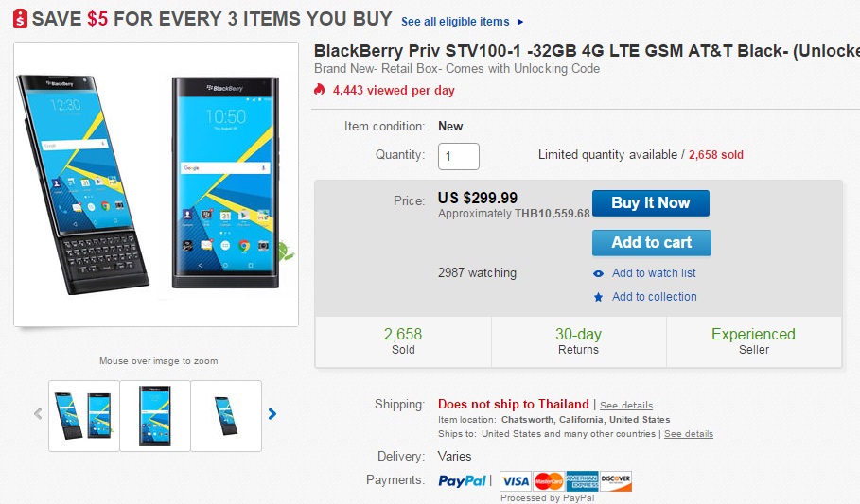
Task: Open shipping See details link
Action: [626, 406]
